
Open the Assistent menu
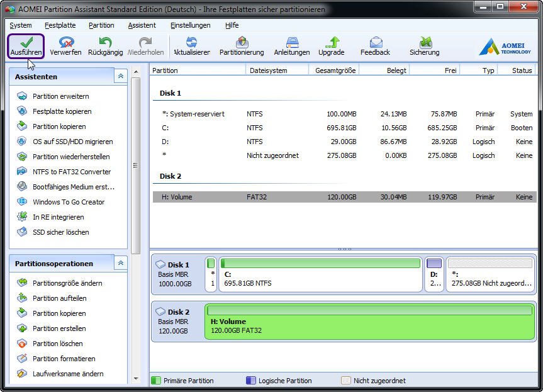pos(142,25)
